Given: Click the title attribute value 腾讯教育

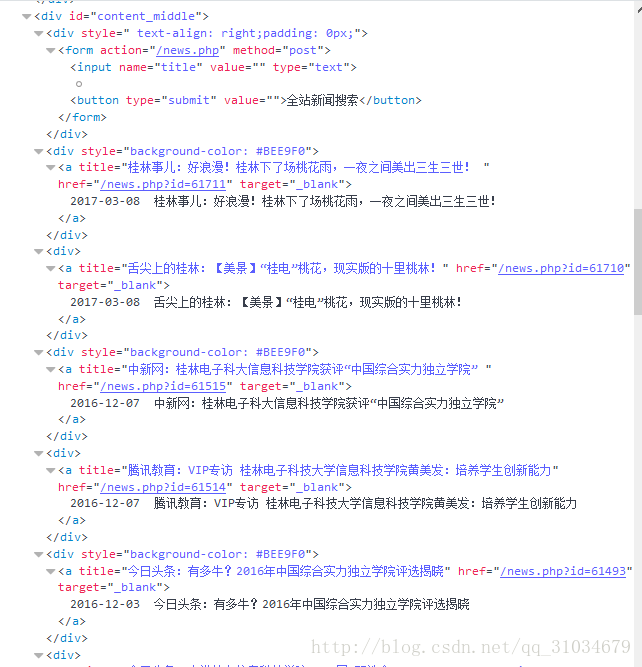Looking at the screenshot, I should click(339, 470).
